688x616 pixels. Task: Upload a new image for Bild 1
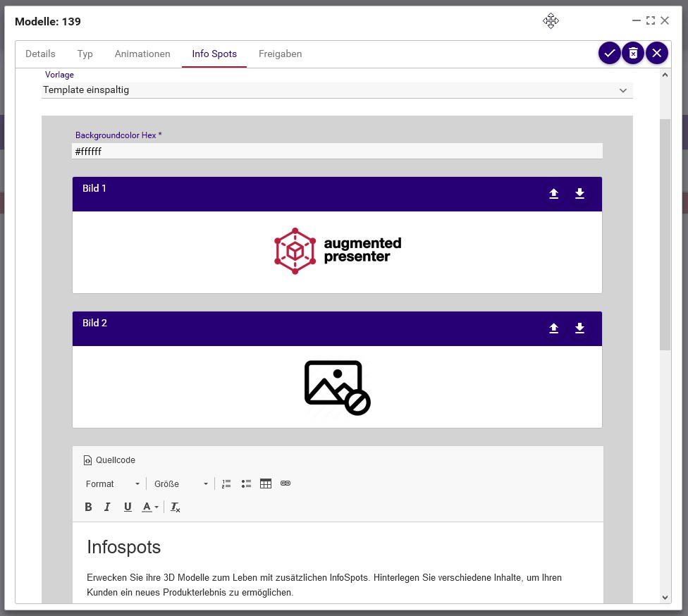tap(554, 193)
